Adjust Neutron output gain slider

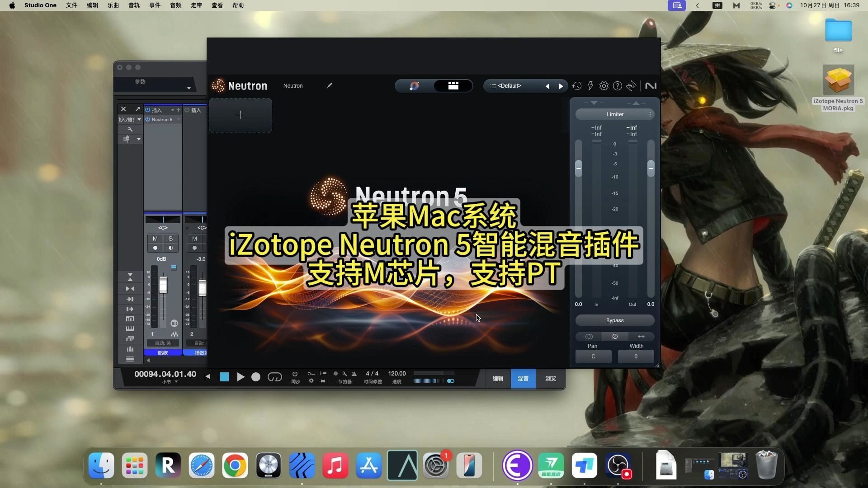[x=651, y=169]
